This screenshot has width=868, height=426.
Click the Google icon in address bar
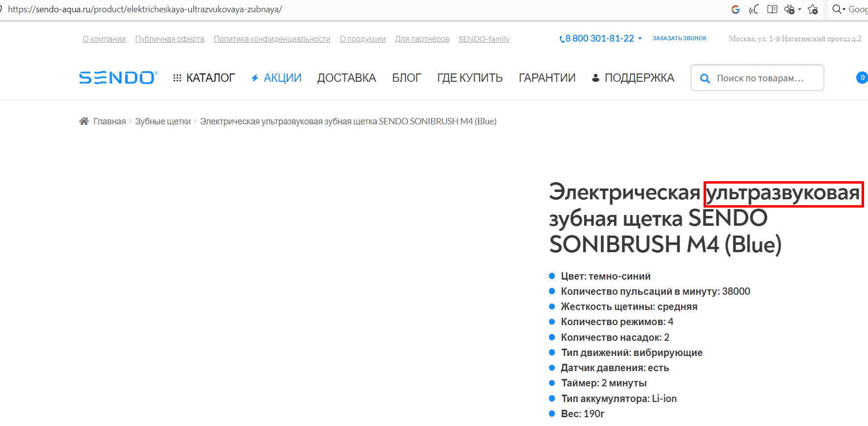[x=735, y=9]
